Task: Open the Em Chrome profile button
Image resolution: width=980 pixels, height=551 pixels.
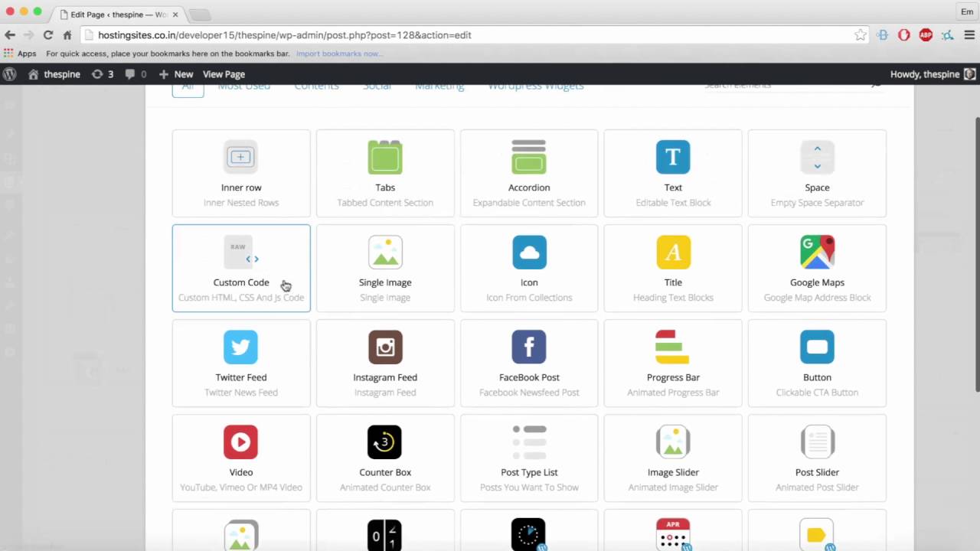Action: [x=967, y=11]
